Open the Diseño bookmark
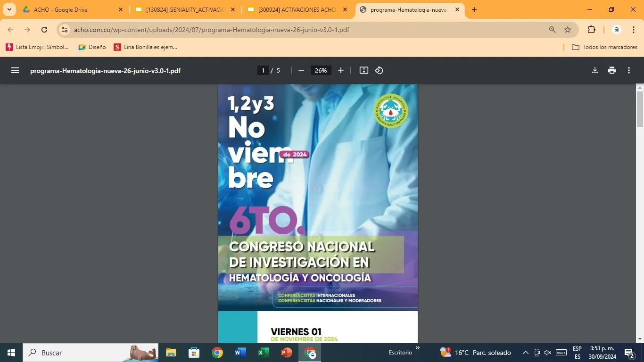The image size is (644, 362). tap(92, 47)
